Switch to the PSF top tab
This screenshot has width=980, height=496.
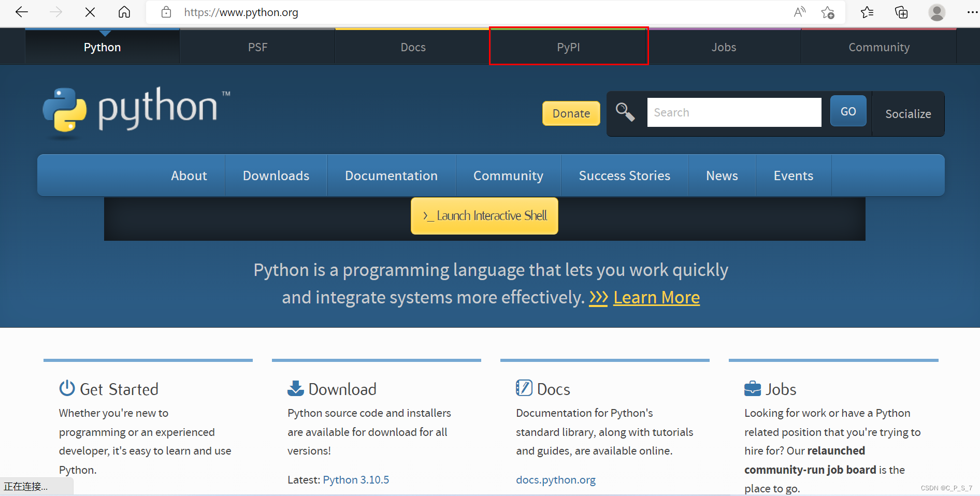tap(257, 47)
